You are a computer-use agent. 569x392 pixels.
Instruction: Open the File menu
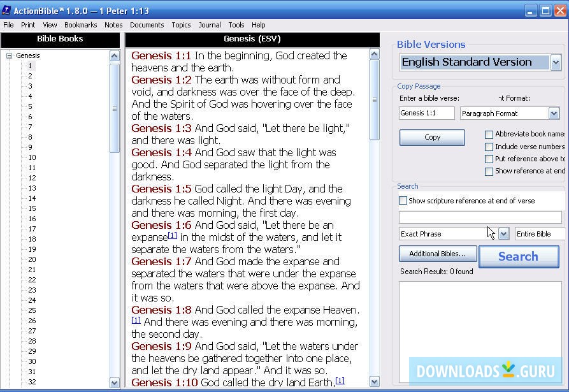pyautogui.click(x=8, y=25)
